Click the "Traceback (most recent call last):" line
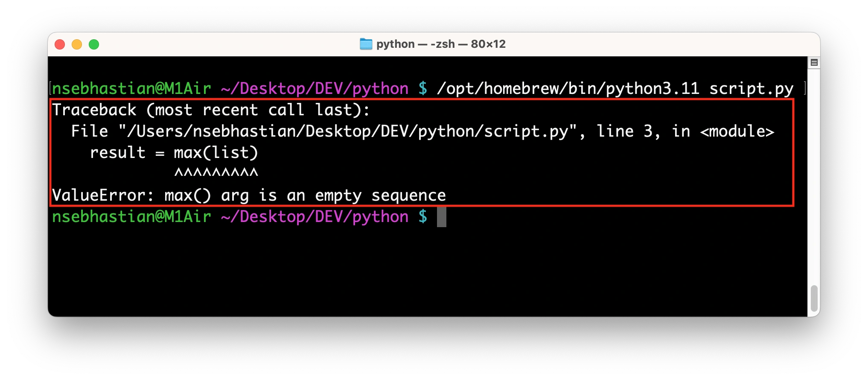The height and width of the screenshot is (380, 868). point(211,110)
